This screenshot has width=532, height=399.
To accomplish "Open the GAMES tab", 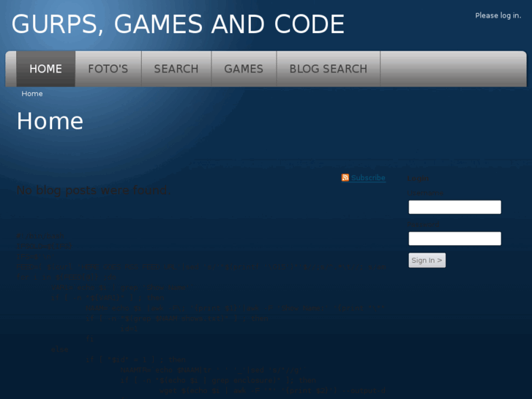I will (244, 69).
